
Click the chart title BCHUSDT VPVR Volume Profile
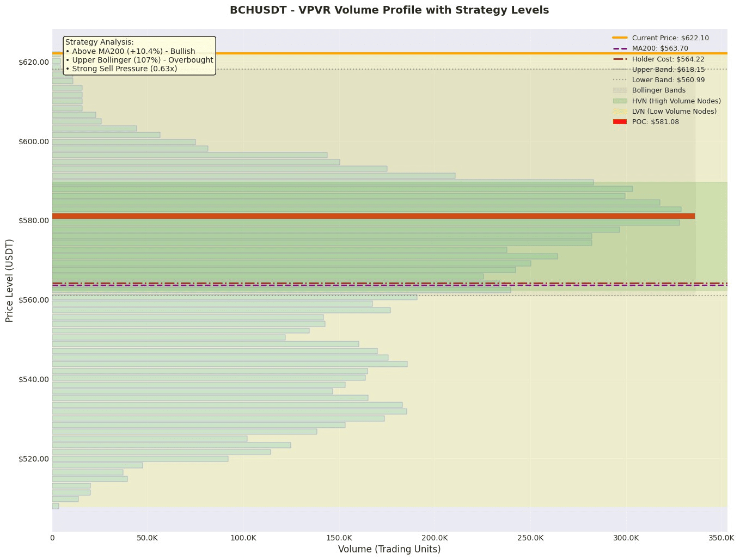click(x=389, y=10)
